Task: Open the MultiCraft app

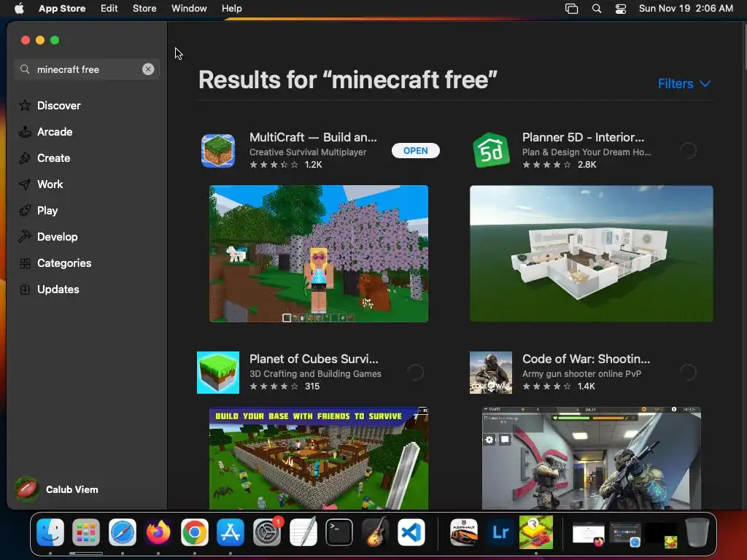Action: 415,150
